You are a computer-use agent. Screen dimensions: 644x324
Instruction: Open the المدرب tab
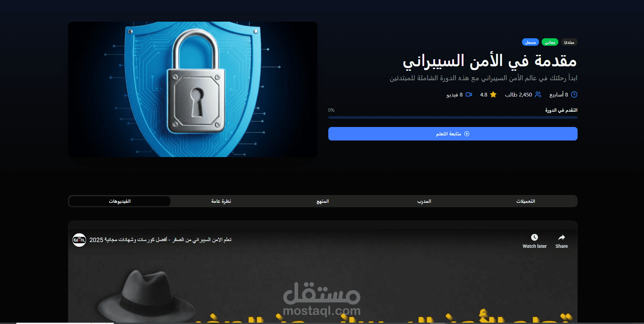pyautogui.click(x=424, y=201)
